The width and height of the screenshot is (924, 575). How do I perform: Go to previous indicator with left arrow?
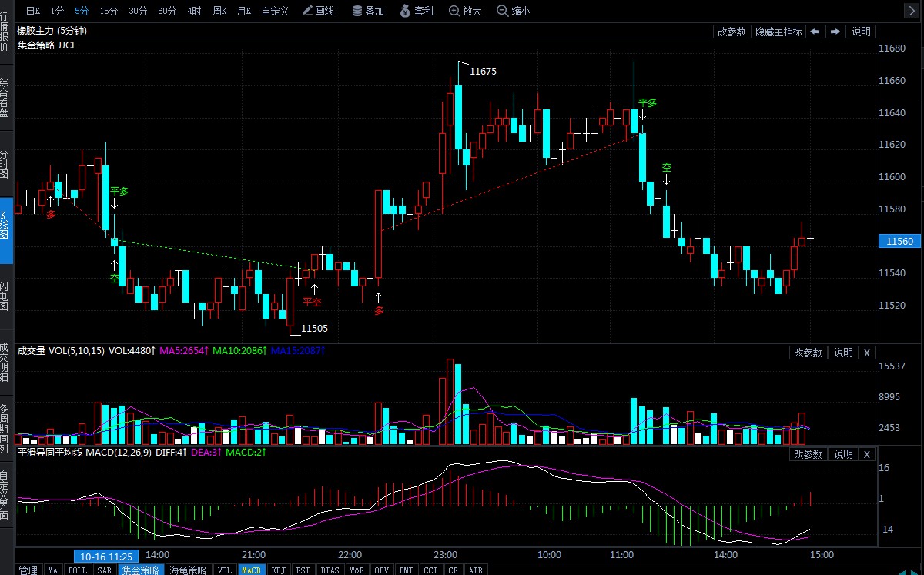point(815,32)
